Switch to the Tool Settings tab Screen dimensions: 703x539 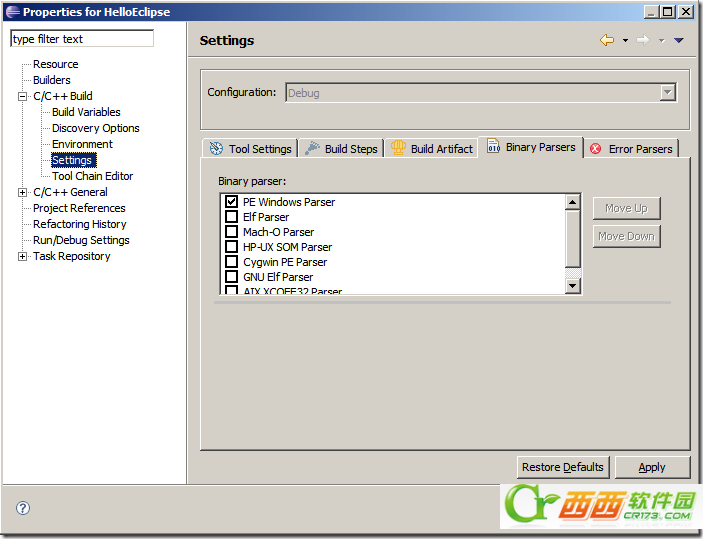click(250, 148)
